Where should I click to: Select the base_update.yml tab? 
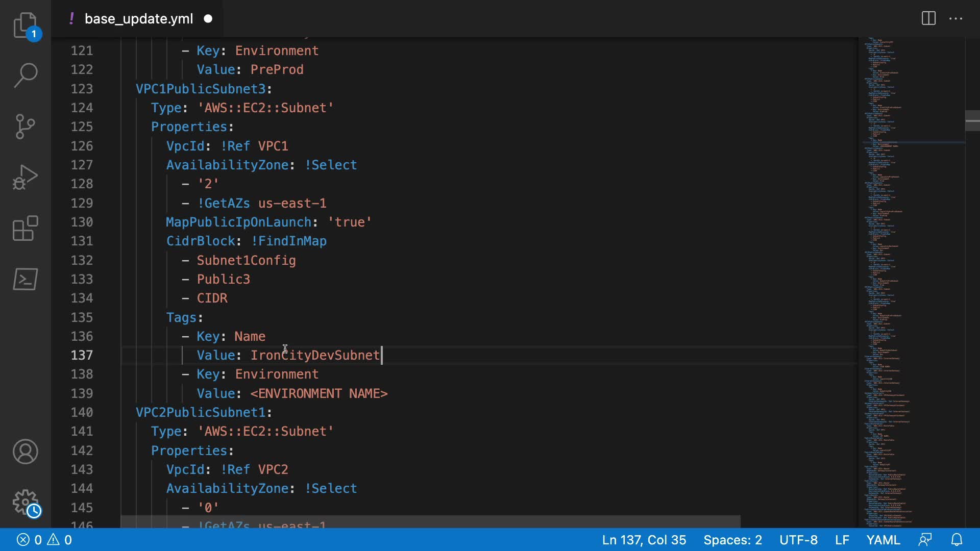(138, 19)
